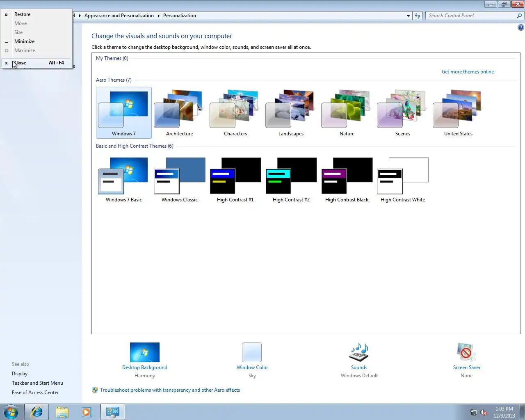
Task: Open Troubleshoot problems with transparency link
Action: (x=170, y=390)
